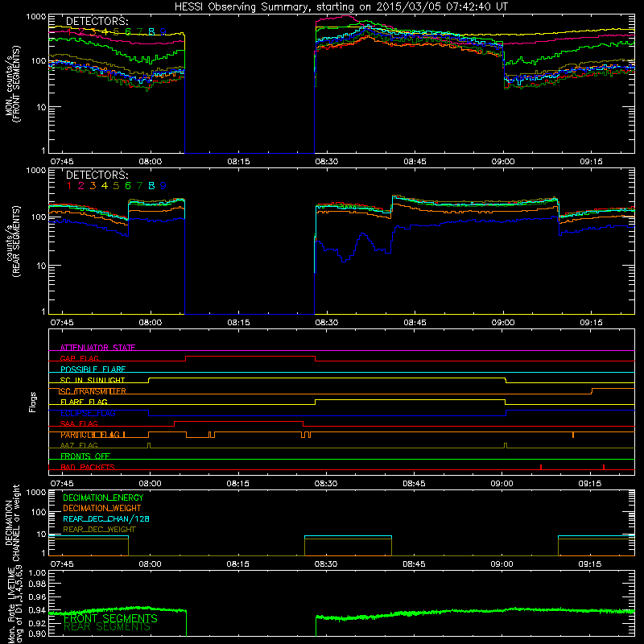Screen dimensions: 644x644
Task: Click 07:45 tick label under front segments plot
Action: coord(62,162)
